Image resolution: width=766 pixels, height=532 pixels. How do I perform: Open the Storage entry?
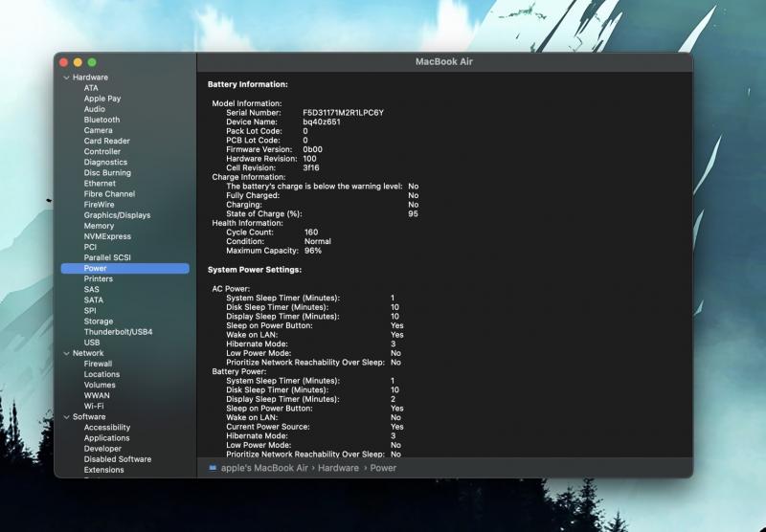tap(99, 321)
